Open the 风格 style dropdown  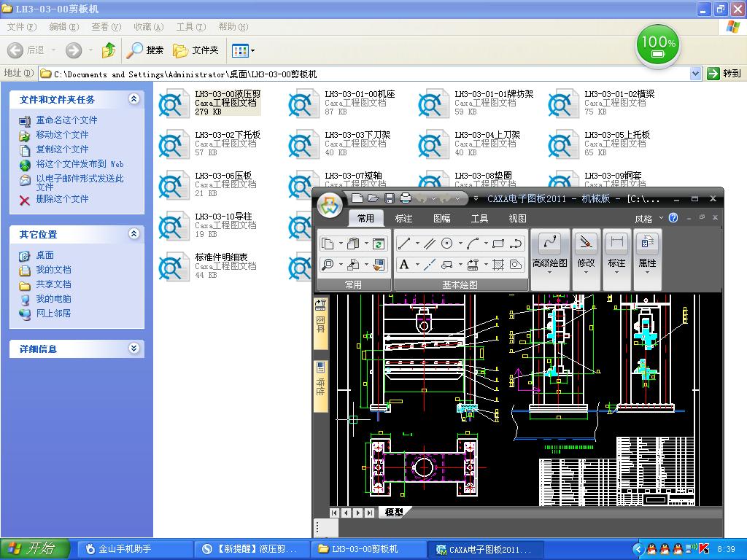pos(649,219)
